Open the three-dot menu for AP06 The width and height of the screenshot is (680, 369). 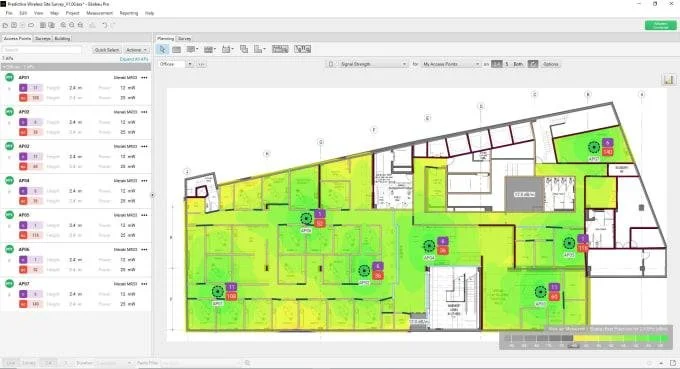point(144,249)
